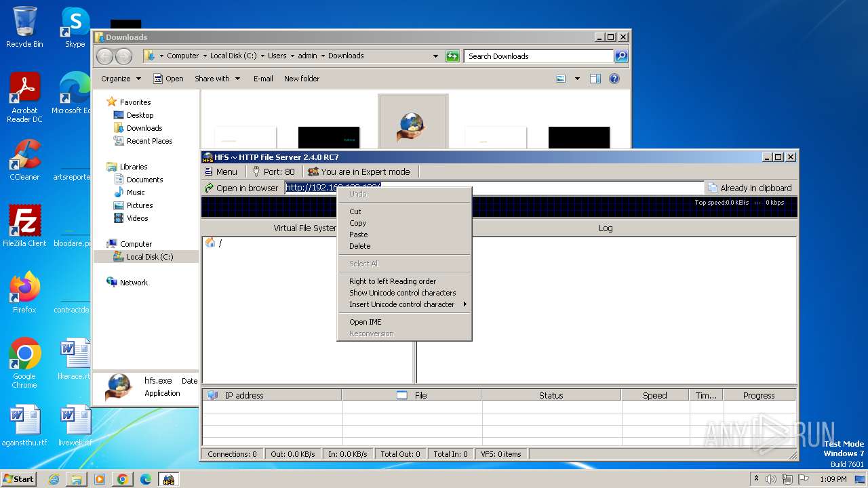Image resolution: width=868 pixels, height=488 pixels.
Task: Click the Speed column header
Action: click(x=655, y=395)
